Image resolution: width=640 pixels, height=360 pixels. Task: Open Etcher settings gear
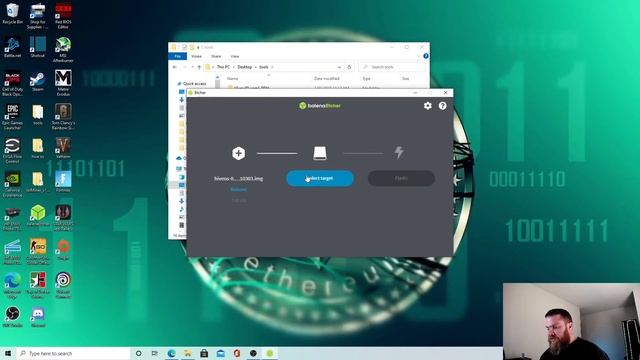[427, 106]
